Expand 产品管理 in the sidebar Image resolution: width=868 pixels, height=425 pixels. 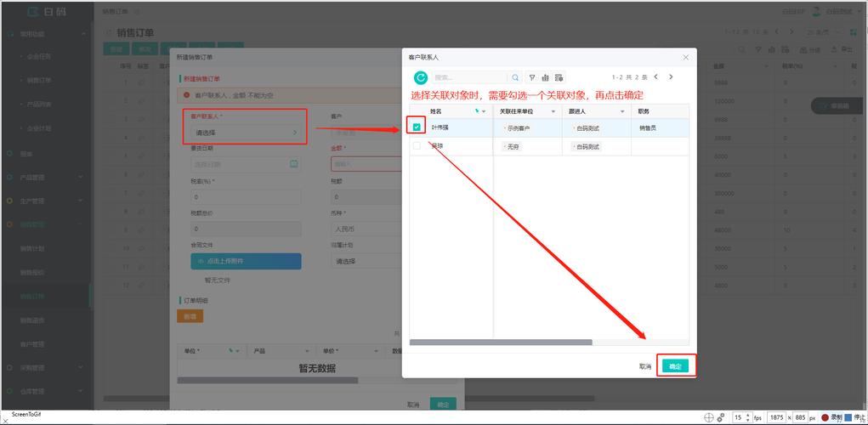(x=45, y=177)
